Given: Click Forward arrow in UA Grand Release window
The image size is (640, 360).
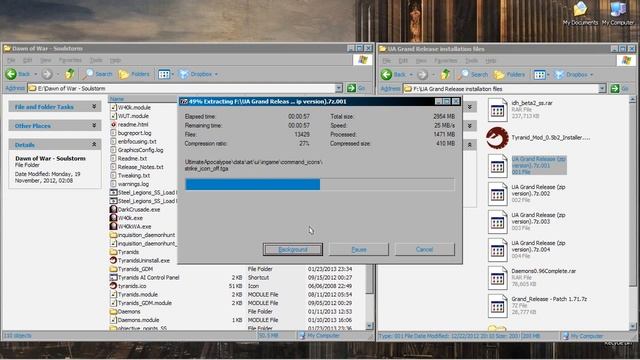Looking at the screenshot, I should click(422, 74).
